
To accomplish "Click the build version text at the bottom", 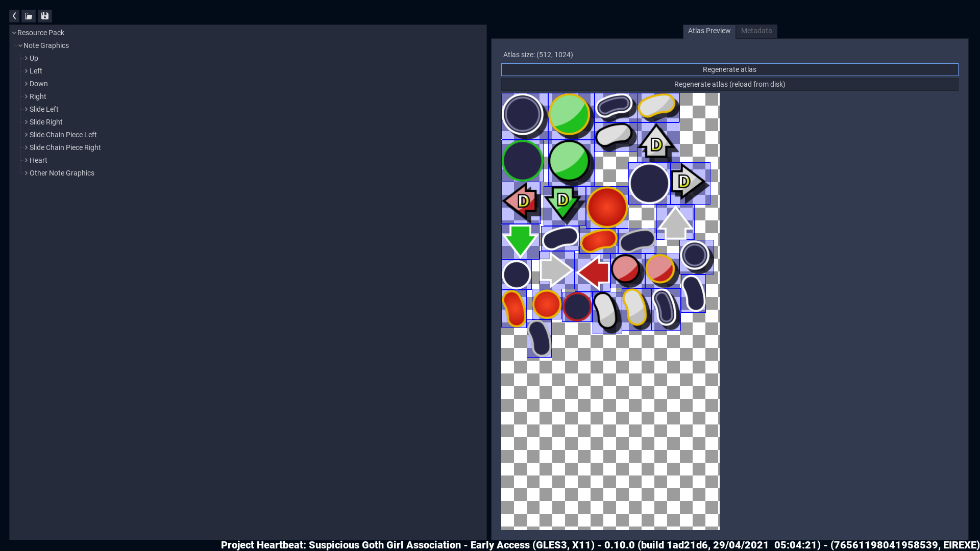I will pos(600,545).
